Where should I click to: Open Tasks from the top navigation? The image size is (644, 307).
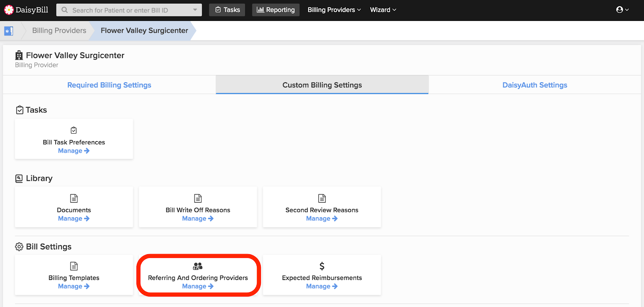pos(227,10)
